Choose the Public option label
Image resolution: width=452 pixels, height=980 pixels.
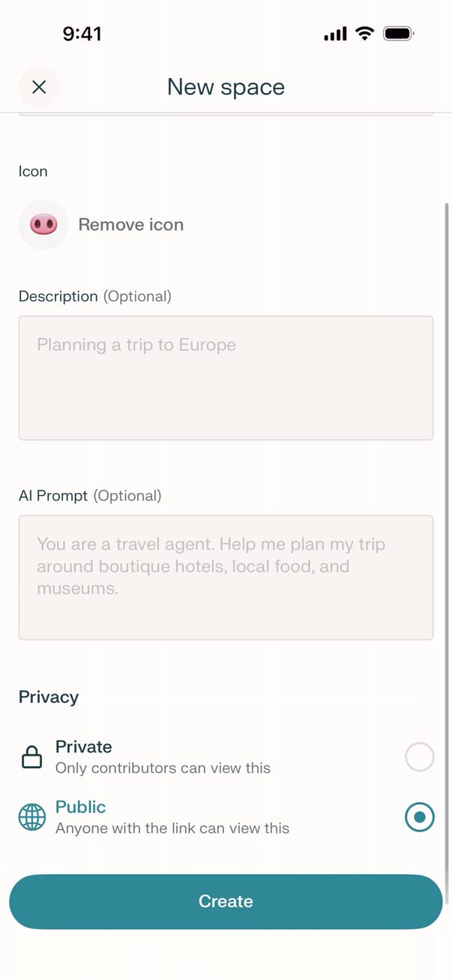[81, 807]
